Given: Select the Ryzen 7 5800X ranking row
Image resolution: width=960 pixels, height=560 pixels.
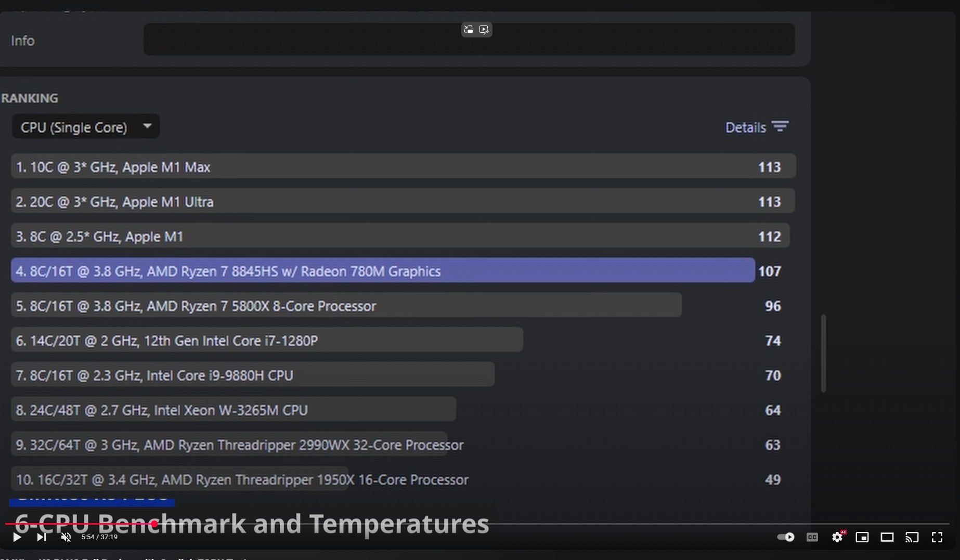Looking at the screenshot, I should 346,305.
